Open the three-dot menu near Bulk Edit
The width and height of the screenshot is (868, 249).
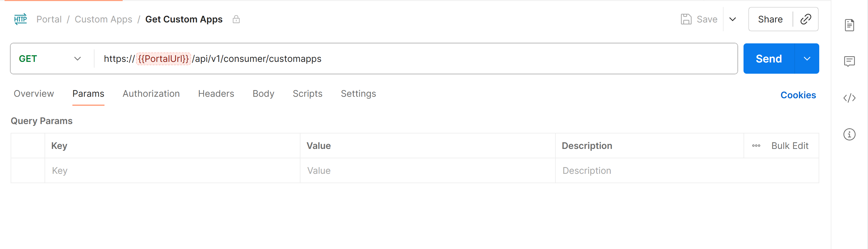click(x=757, y=146)
